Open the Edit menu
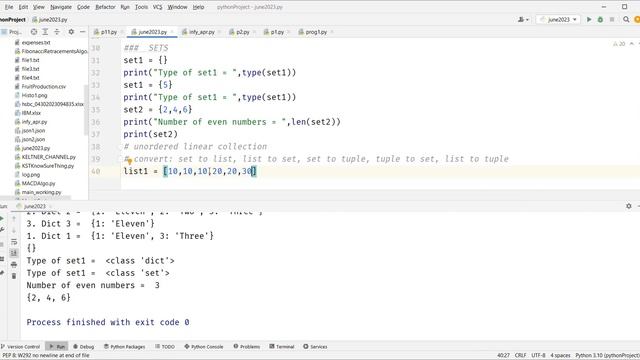This screenshot has height=360, width=640. point(24,7)
